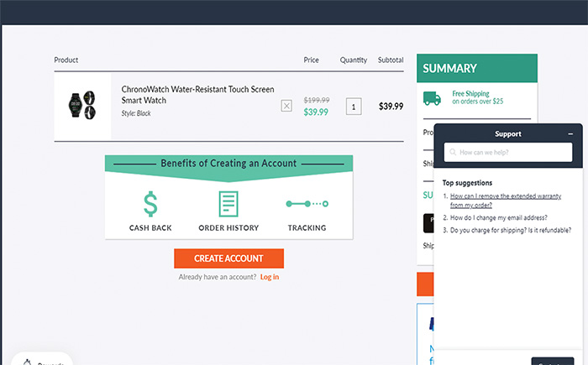Viewport: 588px width, 365px height.
Task: Click the Tracking progress icon
Action: [x=307, y=204]
